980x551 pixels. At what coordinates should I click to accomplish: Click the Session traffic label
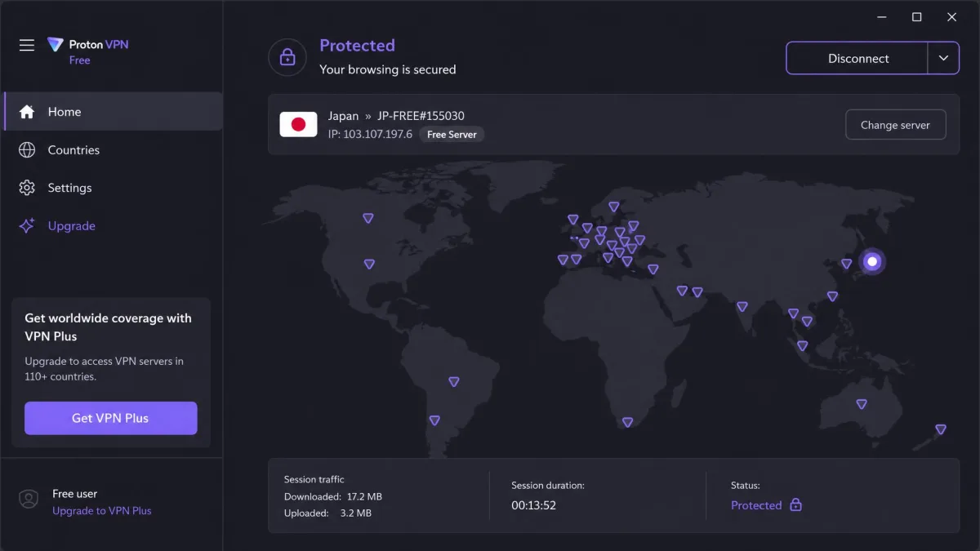click(x=314, y=479)
